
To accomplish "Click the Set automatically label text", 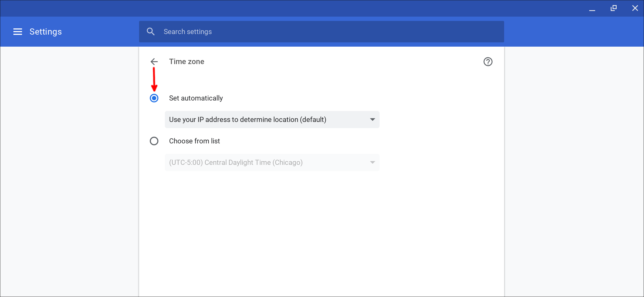I will (196, 98).
